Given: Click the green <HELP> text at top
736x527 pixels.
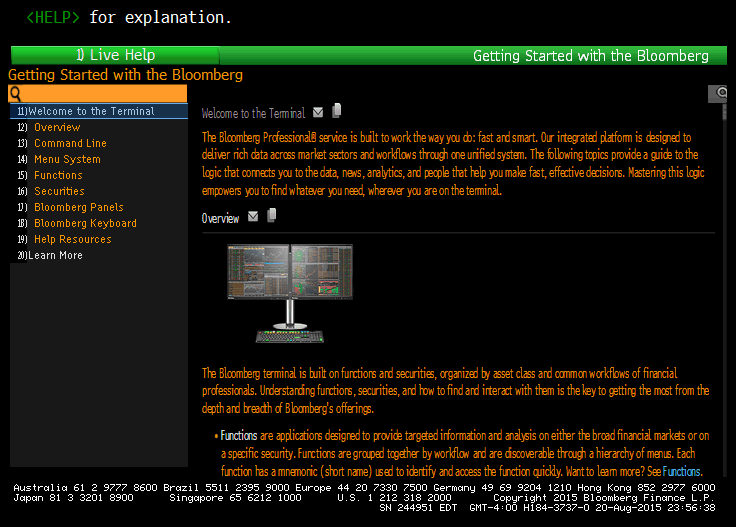Looking at the screenshot, I should click(53, 17).
